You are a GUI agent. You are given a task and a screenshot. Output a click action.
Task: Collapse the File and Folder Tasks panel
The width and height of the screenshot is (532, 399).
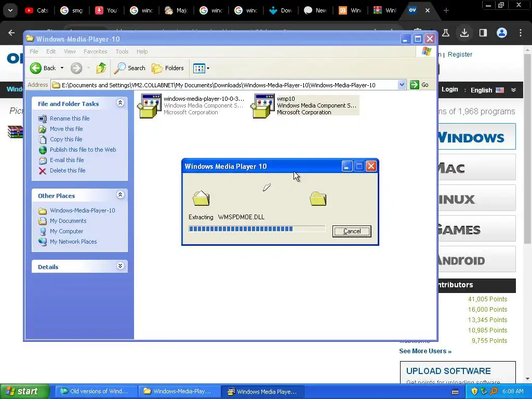[120, 102]
